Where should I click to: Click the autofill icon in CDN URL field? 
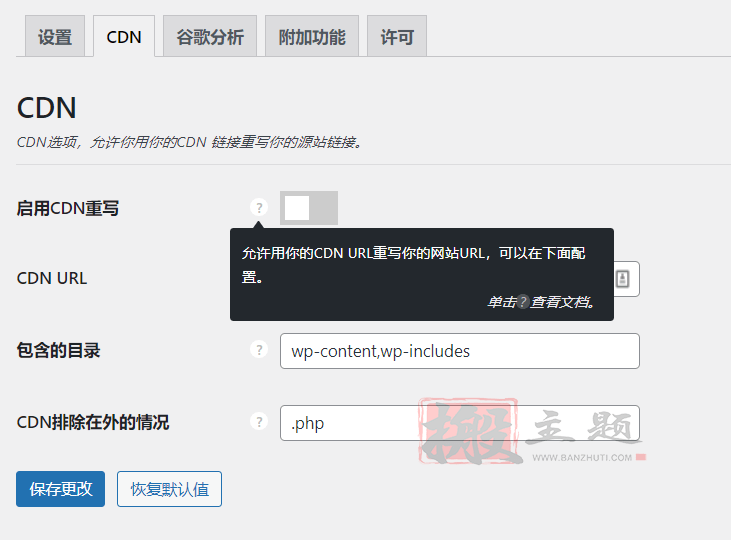tap(622, 279)
